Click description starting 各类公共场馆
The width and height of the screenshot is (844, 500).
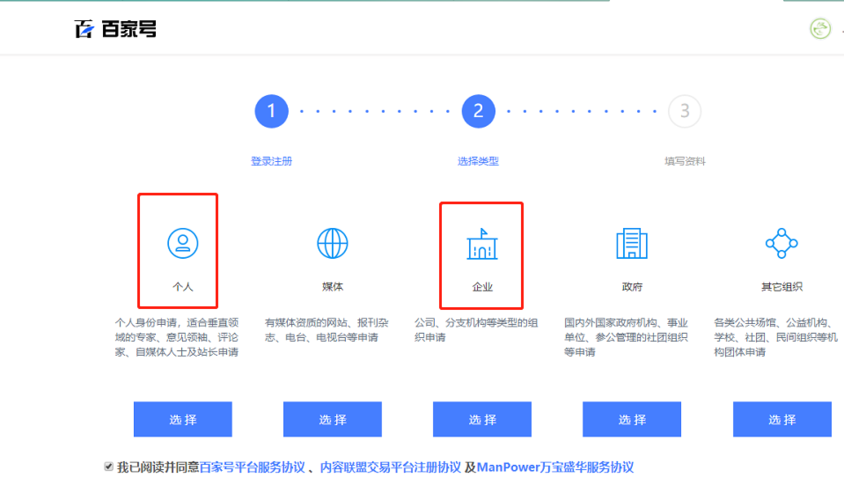pos(776,337)
